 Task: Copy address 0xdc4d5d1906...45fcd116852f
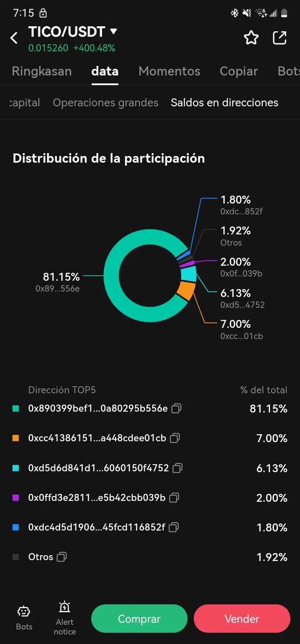(x=174, y=527)
